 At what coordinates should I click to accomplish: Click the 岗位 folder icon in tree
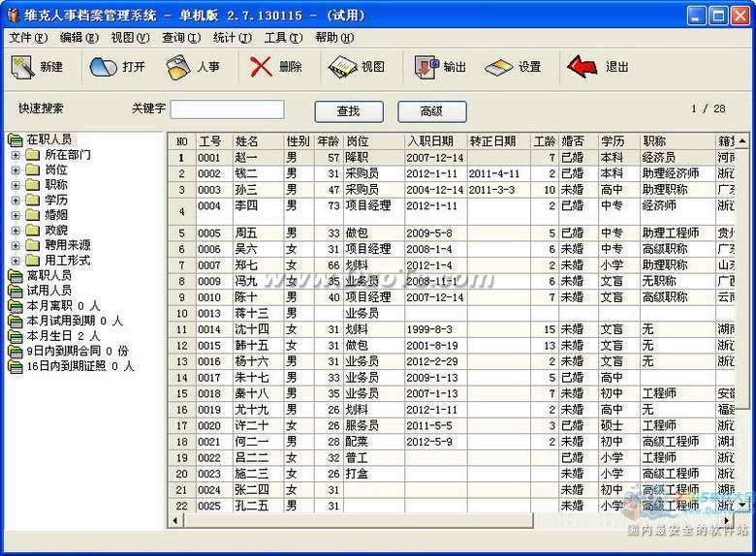(x=33, y=170)
